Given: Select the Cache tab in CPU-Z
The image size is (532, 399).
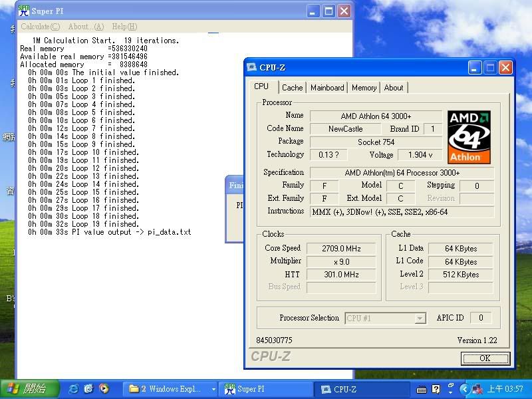Looking at the screenshot, I should 292,88.
